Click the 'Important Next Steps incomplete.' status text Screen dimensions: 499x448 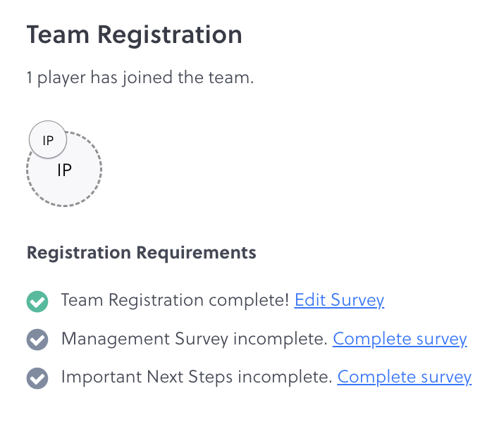pos(196,377)
